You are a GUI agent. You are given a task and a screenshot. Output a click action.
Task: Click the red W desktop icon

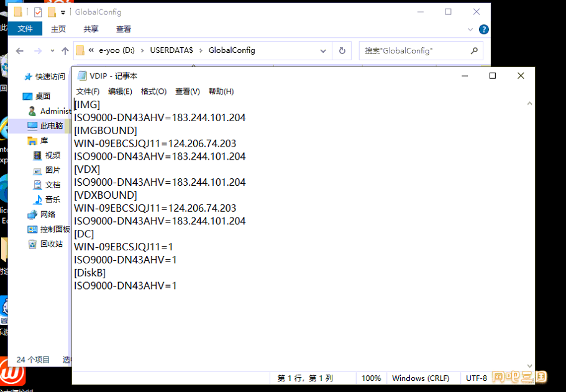[x=12, y=372]
